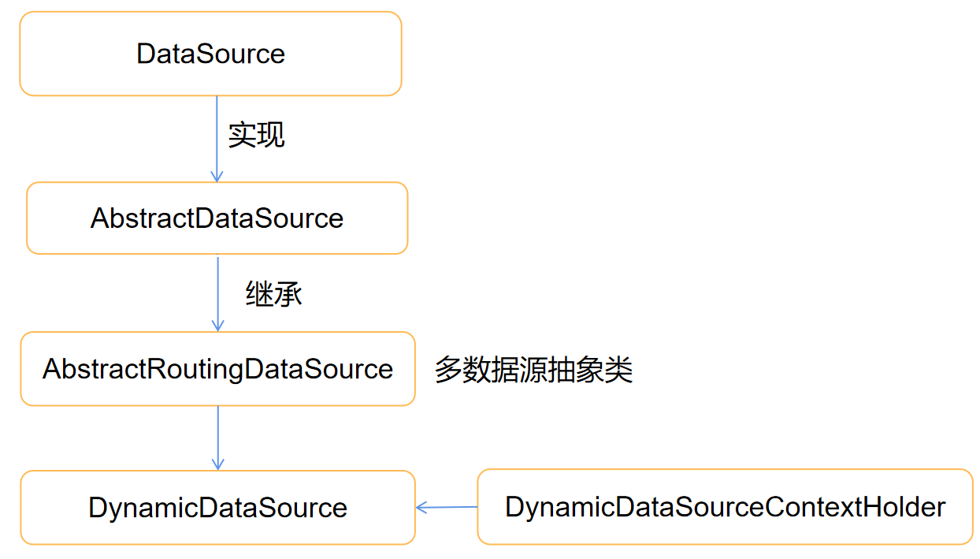
Task: Click the left-pointing arrowhead beside DynamicDataSource
Action: point(421,508)
